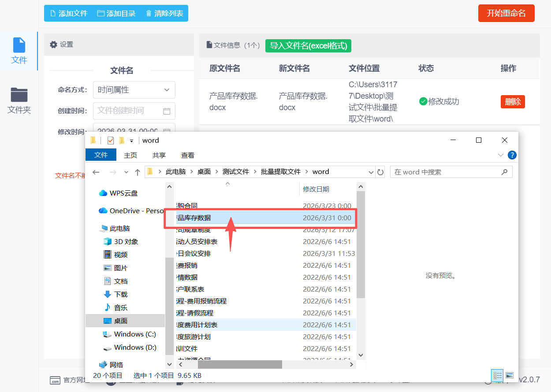Click the back navigation arrow
This screenshot has width=551, height=392.
click(x=96, y=172)
